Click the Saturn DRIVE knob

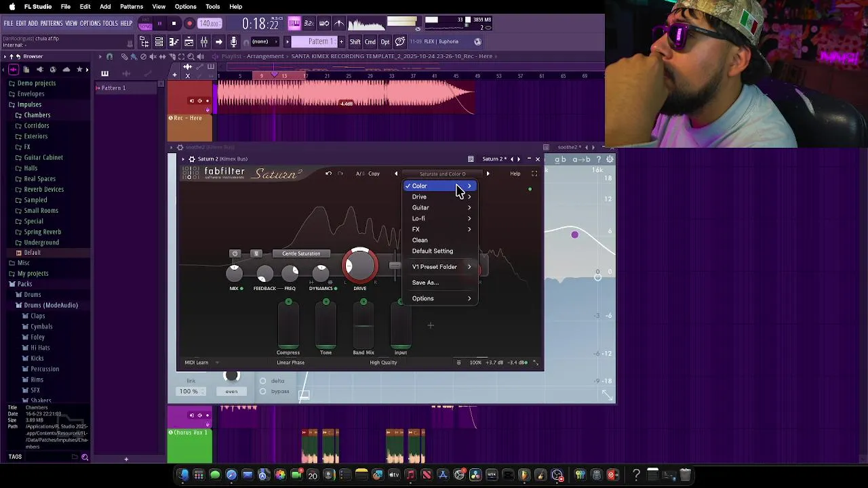click(x=360, y=266)
